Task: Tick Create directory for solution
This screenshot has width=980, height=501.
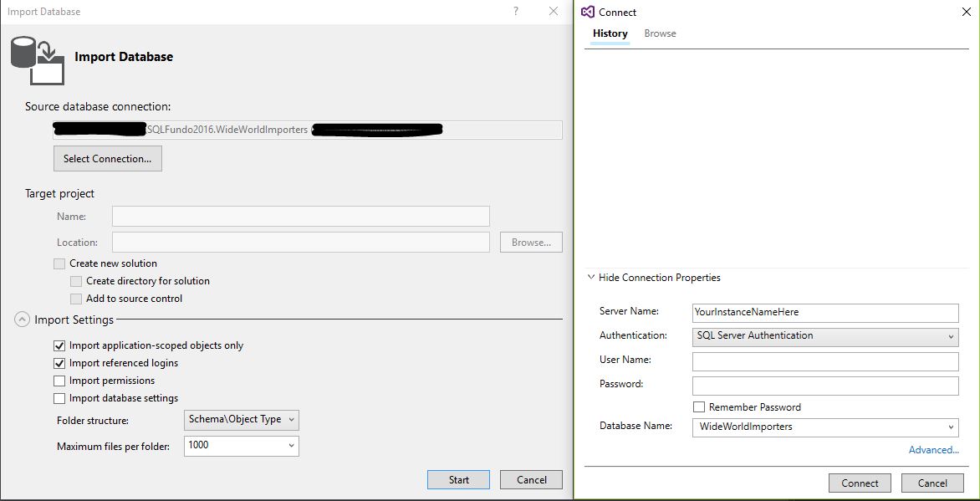Action: coord(76,282)
